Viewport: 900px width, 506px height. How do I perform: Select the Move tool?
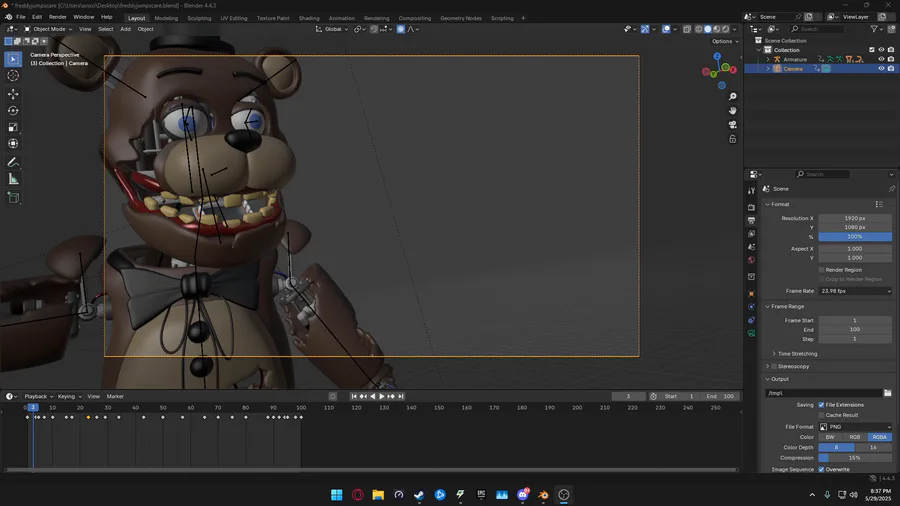[13, 94]
